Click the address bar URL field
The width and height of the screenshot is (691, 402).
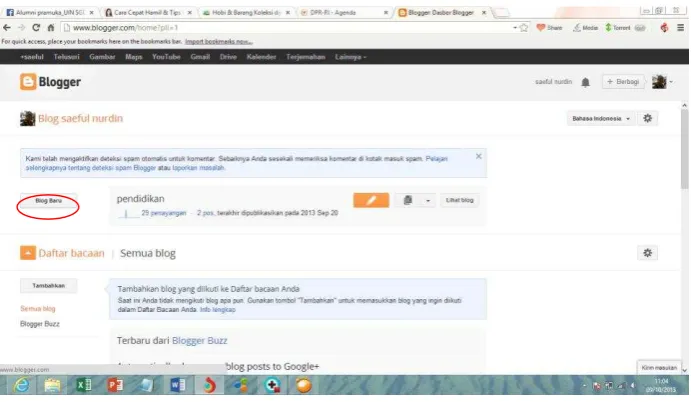291,27
